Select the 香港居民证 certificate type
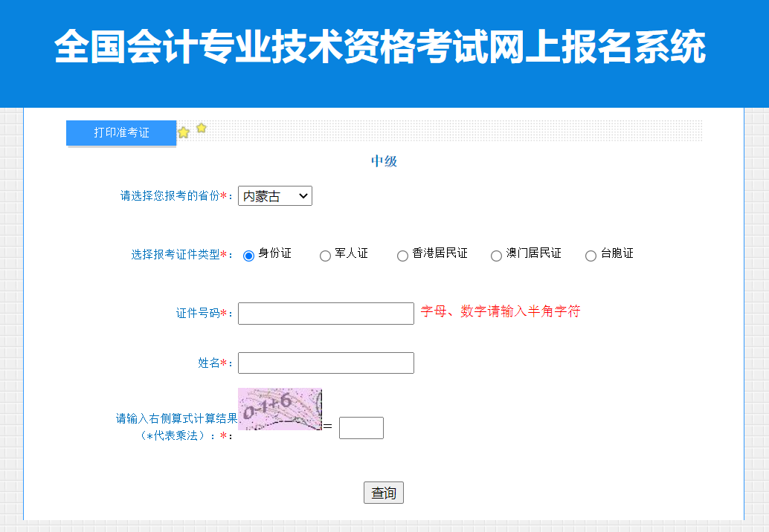 402,255
